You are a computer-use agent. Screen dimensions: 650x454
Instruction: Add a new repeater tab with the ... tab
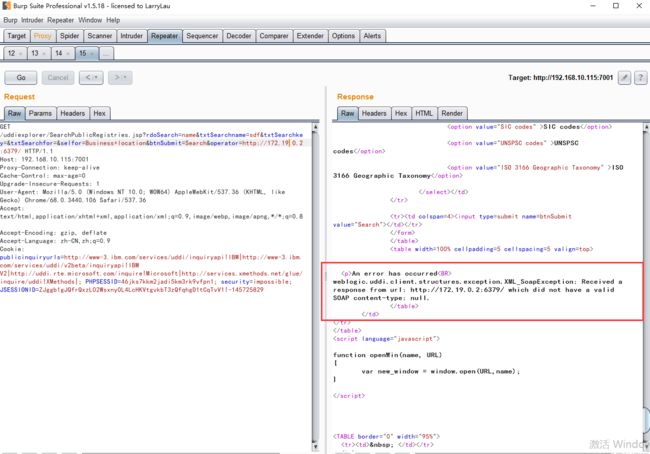pyautogui.click(x=107, y=53)
